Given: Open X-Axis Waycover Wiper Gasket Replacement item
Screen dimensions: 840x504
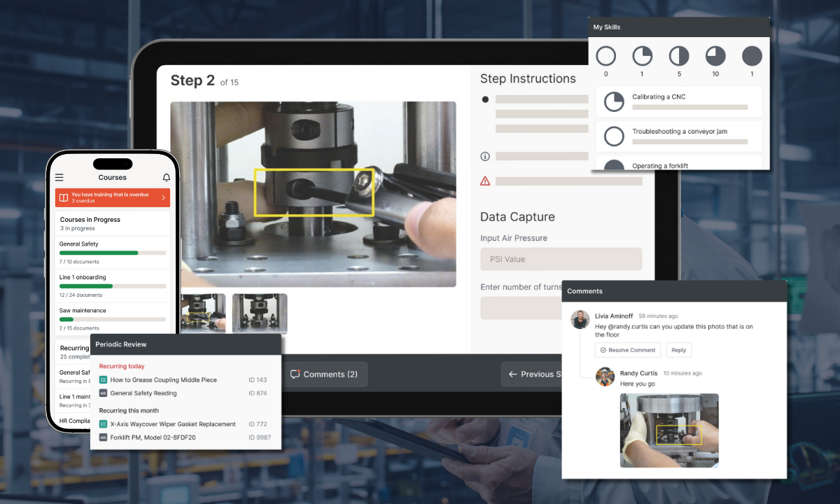Looking at the screenshot, I should [172, 424].
